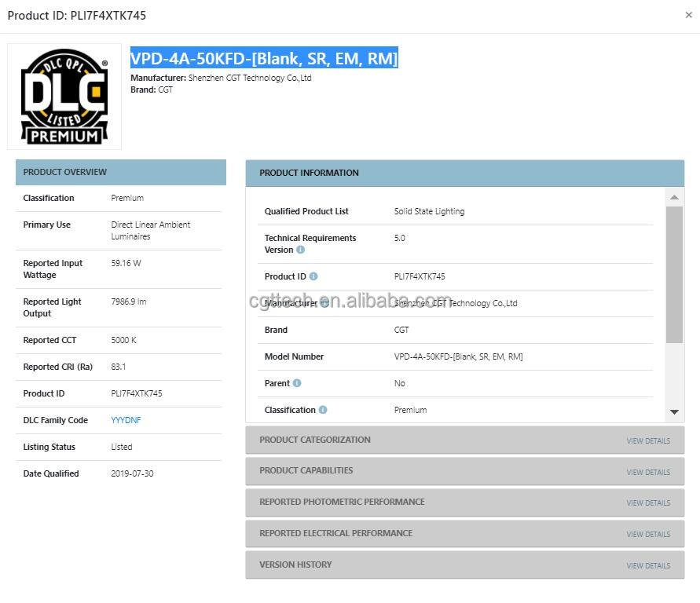Select the highlighted model number heading
Viewport: 700px width, 603px height.
click(x=264, y=58)
